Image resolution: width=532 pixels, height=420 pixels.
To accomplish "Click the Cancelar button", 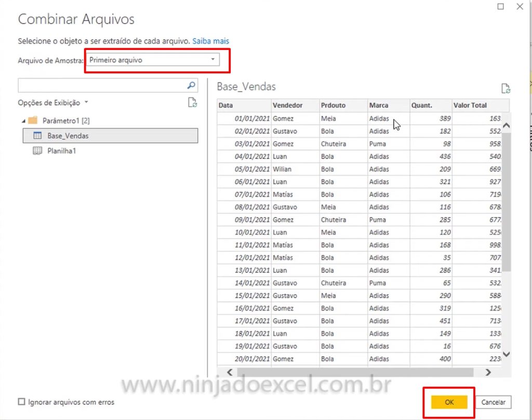I will [x=494, y=402].
